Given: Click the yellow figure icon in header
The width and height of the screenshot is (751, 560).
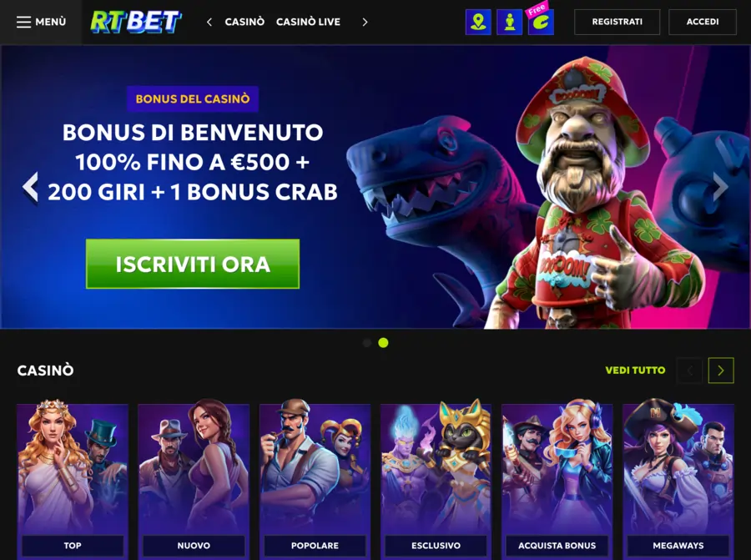Looking at the screenshot, I should pyautogui.click(x=510, y=22).
